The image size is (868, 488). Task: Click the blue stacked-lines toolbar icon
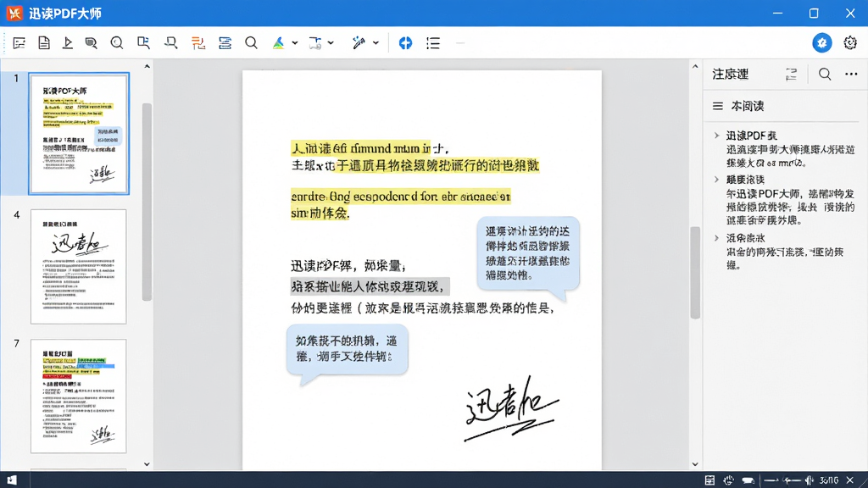click(225, 42)
